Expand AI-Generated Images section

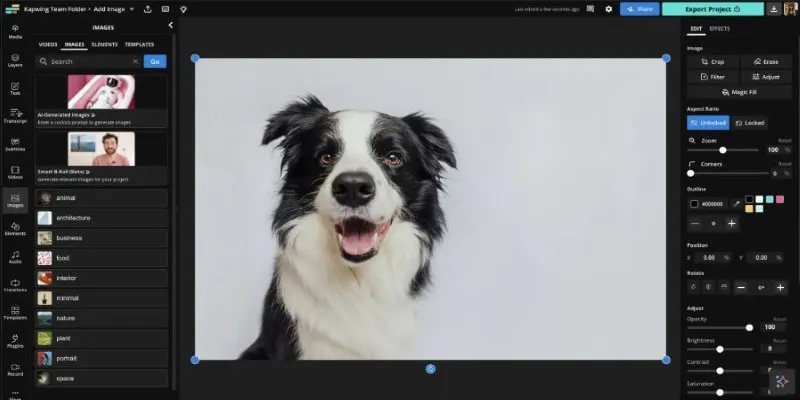click(x=101, y=101)
